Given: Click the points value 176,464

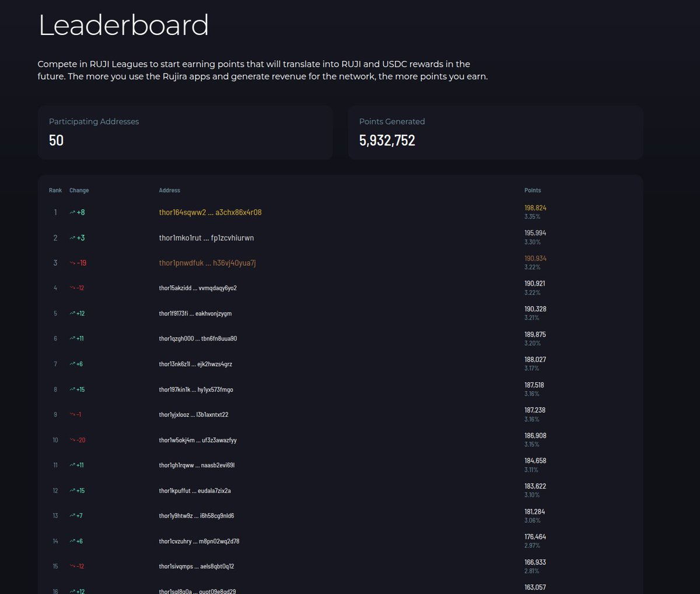Looking at the screenshot, I should coord(535,537).
